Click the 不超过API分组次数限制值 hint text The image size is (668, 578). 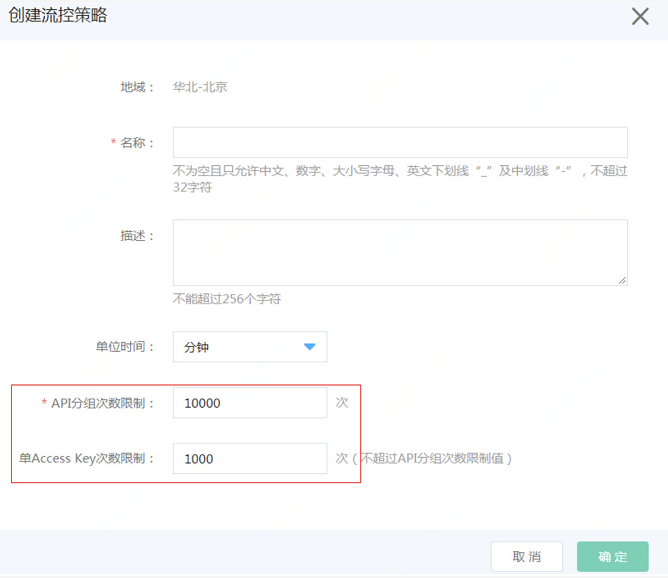(432, 459)
